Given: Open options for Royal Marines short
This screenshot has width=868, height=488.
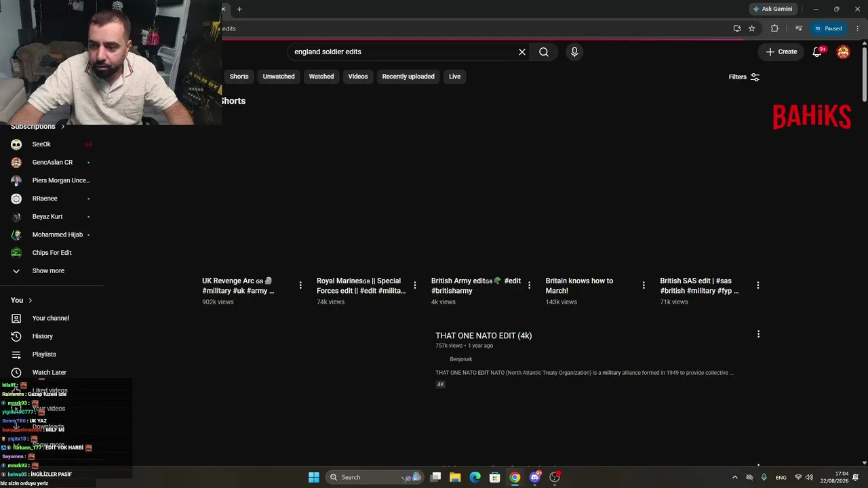Looking at the screenshot, I should tap(415, 285).
